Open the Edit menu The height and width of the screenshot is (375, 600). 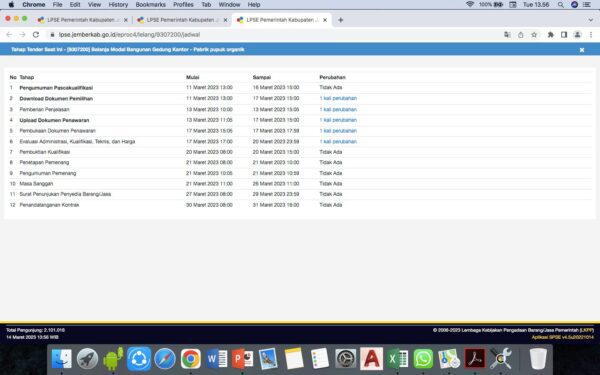tap(75, 5)
